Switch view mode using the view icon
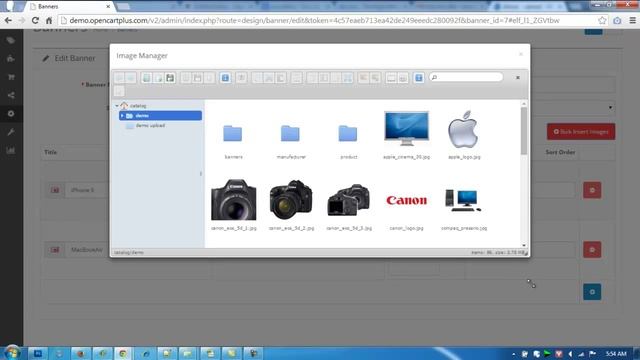Image resolution: width=640 pixels, height=360 pixels. coord(391,78)
